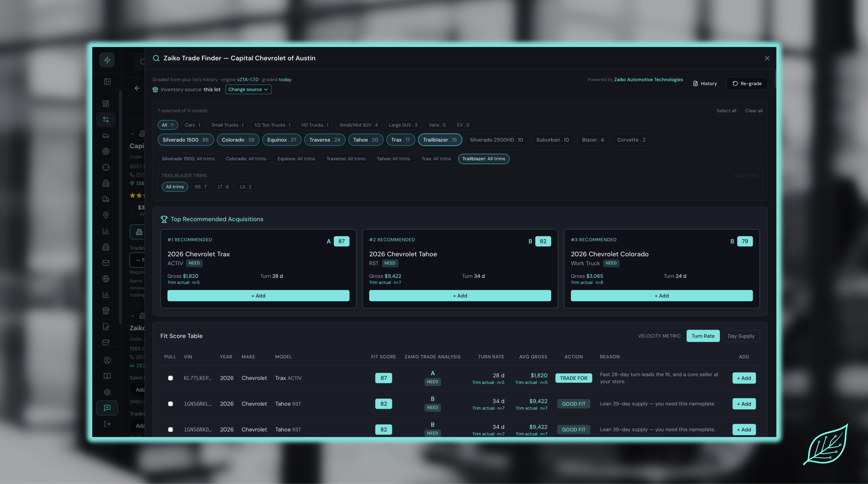Toggle the sidebar panel collapse icon
The width and height of the screenshot is (868, 484).
(x=107, y=81)
